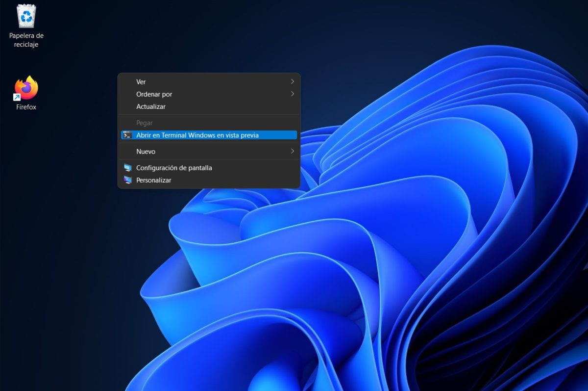Choose the Ordenar por menu entry

point(154,94)
